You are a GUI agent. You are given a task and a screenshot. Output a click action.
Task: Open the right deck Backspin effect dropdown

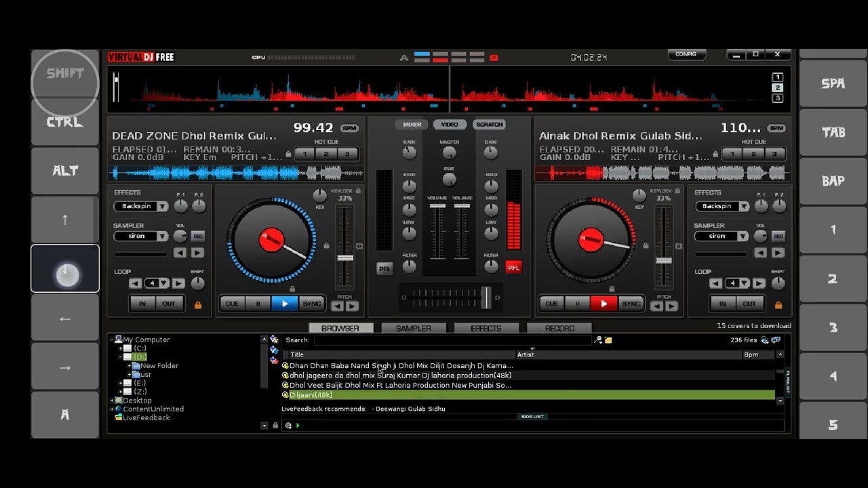click(x=743, y=206)
